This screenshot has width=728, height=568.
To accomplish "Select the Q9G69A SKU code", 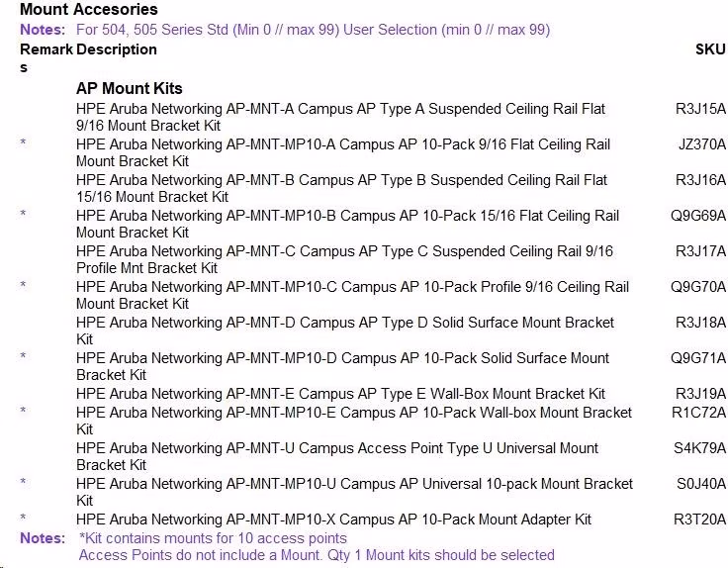I will click(697, 216).
